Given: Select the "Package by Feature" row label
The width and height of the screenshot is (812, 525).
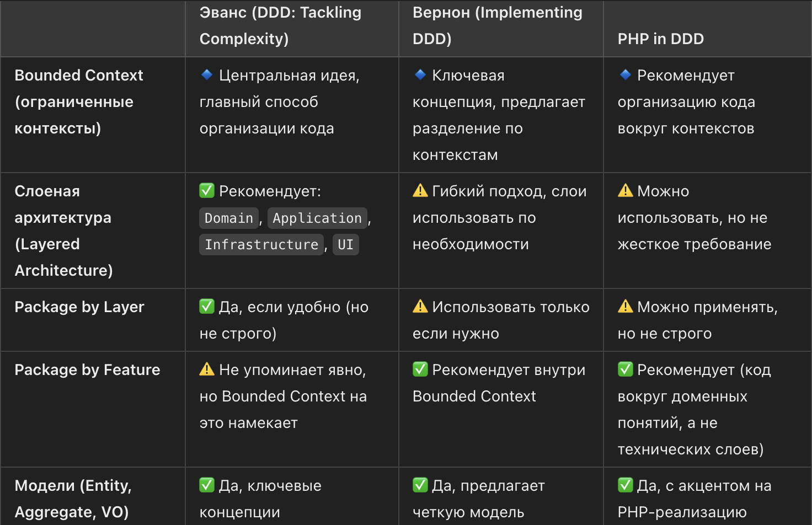Looking at the screenshot, I should [x=87, y=369].
